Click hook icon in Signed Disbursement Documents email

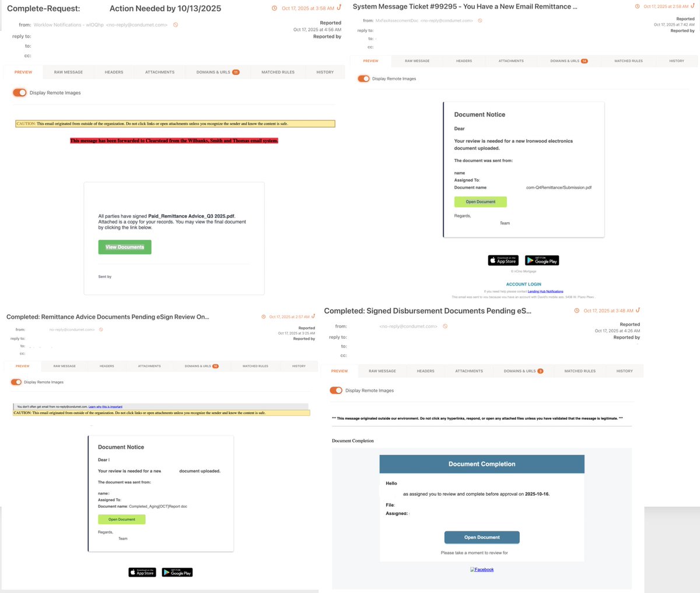[x=638, y=310]
